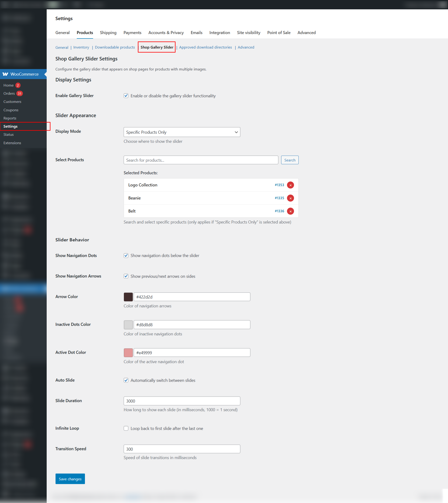Screen dimensions: 448x503
Task: Toggle Show Navigation Dots checkbox
Action: click(126, 255)
